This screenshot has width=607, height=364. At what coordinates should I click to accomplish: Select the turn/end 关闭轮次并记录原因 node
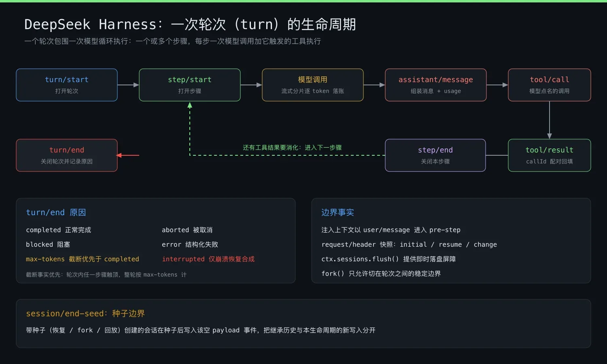point(67,155)
